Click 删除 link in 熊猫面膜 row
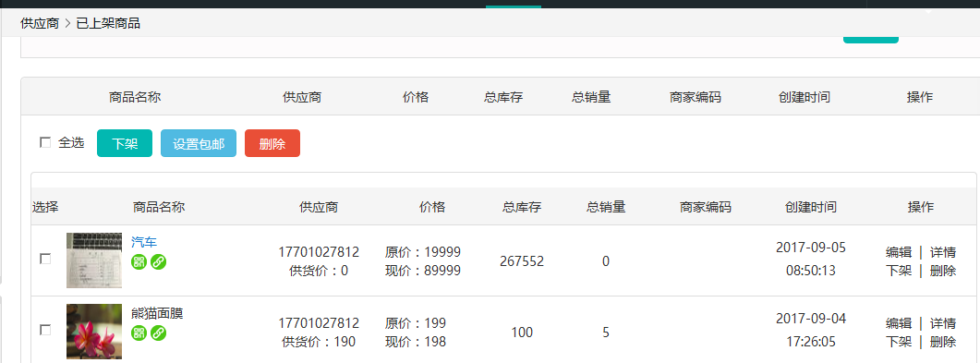The height and width of the screenshot is (363, 980). (942, 342)
